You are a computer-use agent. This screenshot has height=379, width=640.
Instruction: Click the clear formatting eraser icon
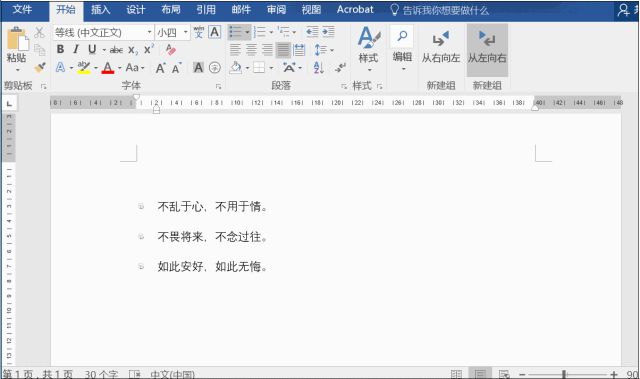pos(171,50)
